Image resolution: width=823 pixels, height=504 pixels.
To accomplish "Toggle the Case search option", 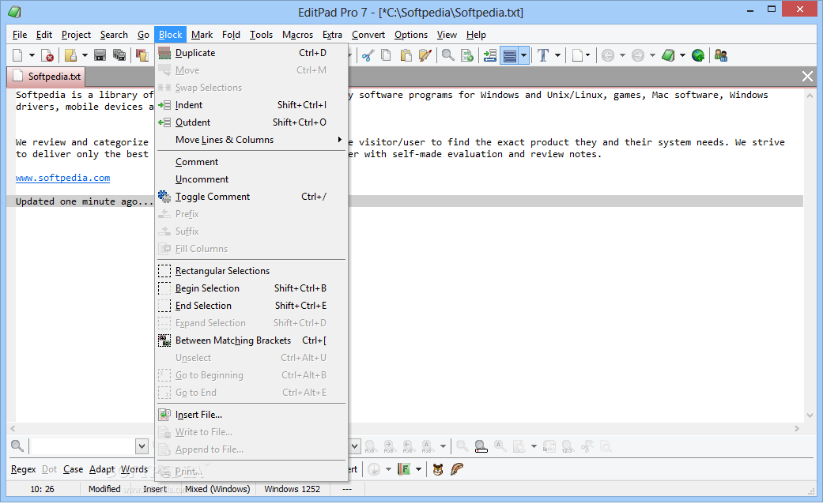I will point(73,469).
